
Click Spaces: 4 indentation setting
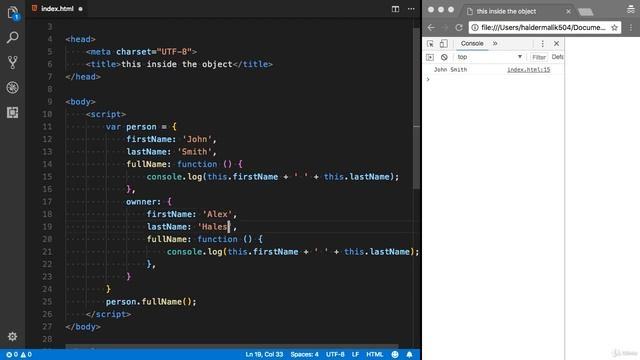pyautogui.click(x=304, y=355)
